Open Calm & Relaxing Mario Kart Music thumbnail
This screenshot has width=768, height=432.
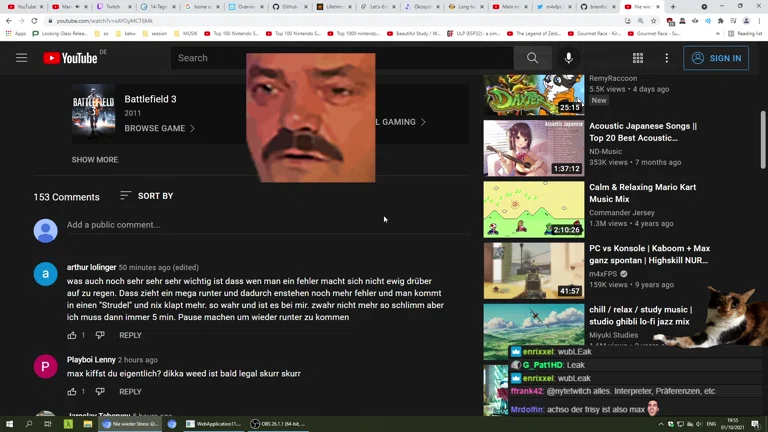[x=533, y=208]
